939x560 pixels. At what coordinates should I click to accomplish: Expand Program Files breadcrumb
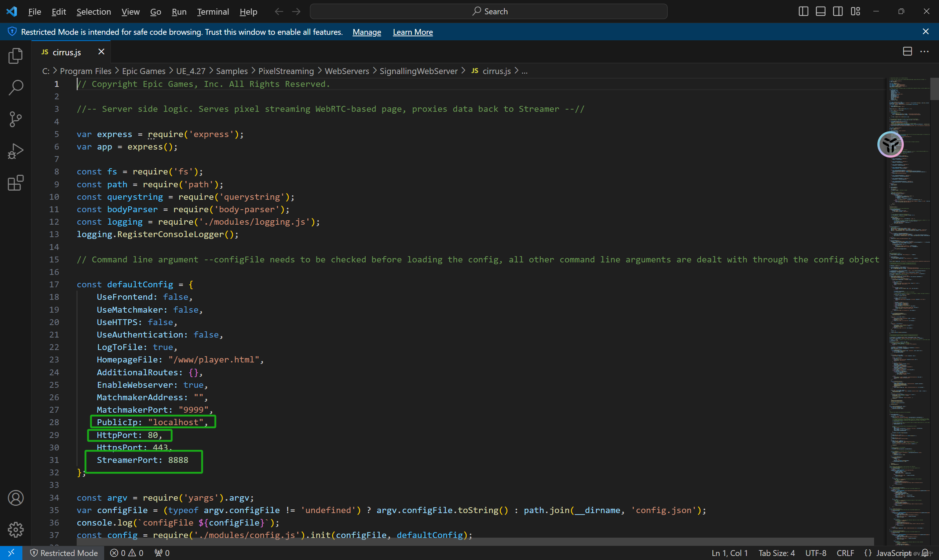pyautogui.click(x=86, y=71)
